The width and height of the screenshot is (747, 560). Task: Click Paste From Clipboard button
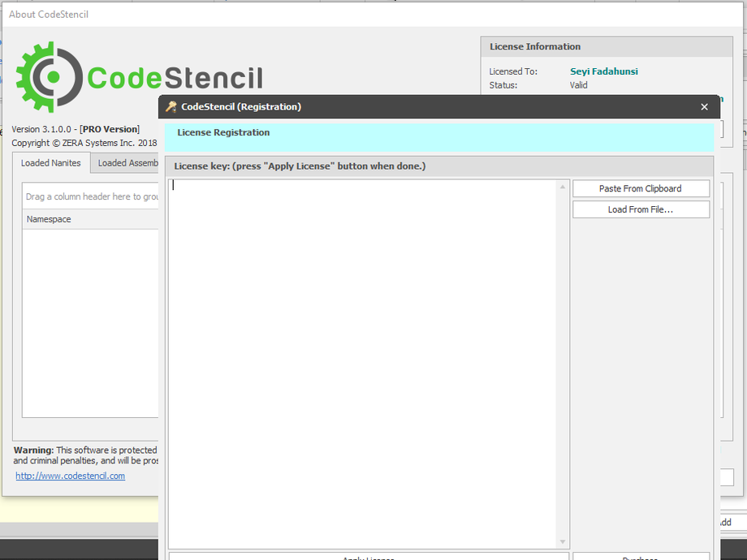tap(641, 188)
